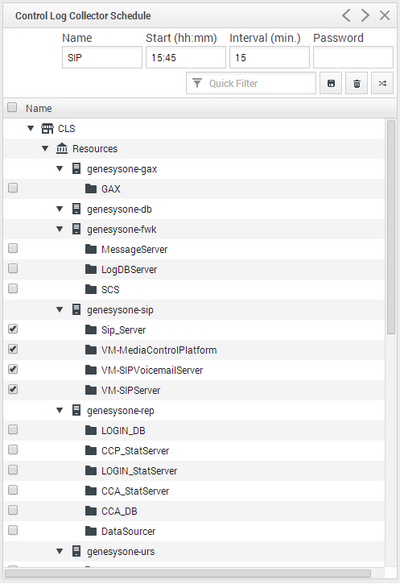Image resolution: width=400 pixels, height=584 pixels.
Task: Select the CCP_StatServer tree item
Action: click(x=135, y=451)
